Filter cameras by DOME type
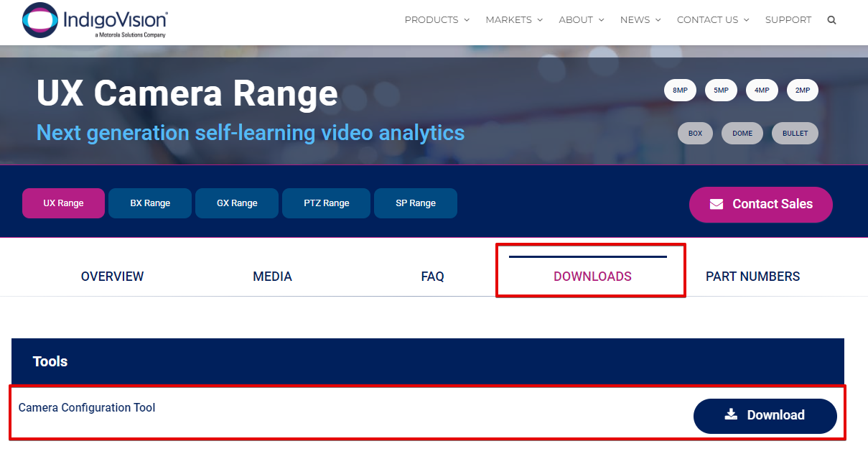 (742, 133)
